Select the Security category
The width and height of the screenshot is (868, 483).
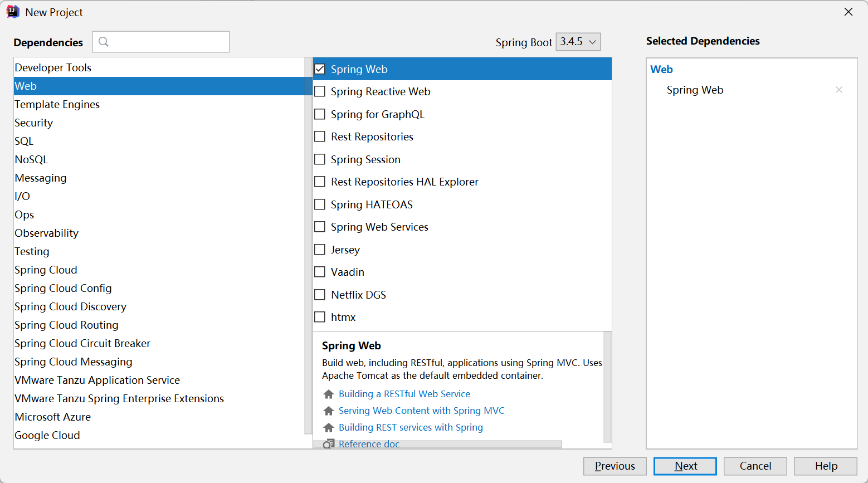[x=34, y=123]
